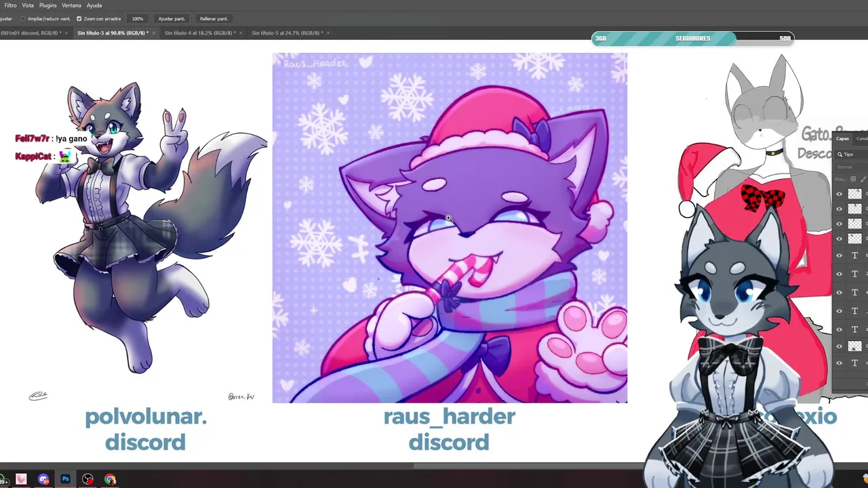
Task: Hide the topmost layer in Capas
Action: tap(839, 194)
